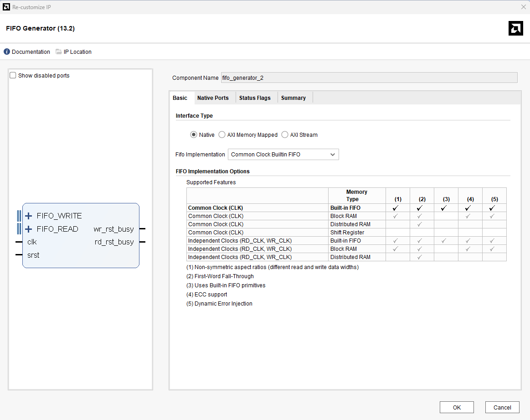Click the AMD logo icon
This screenshot has height=420, width=530.
tap(515, 28)
